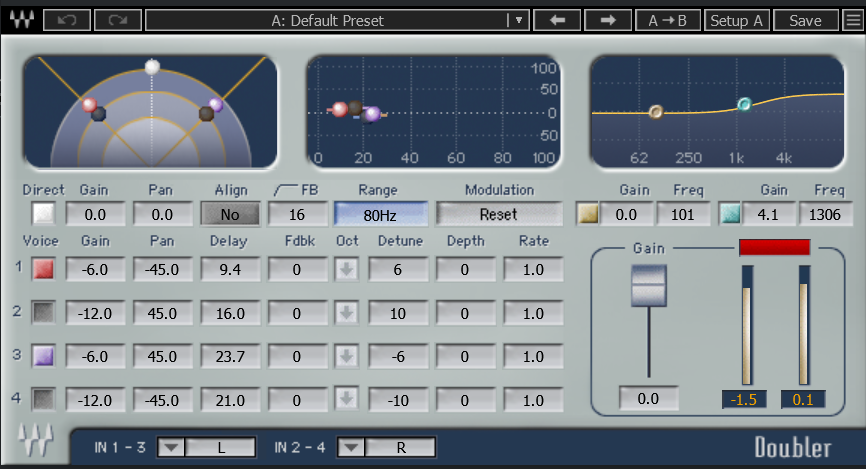
Task: Click the output Gain fader handle
Action: tap(649, 285)
